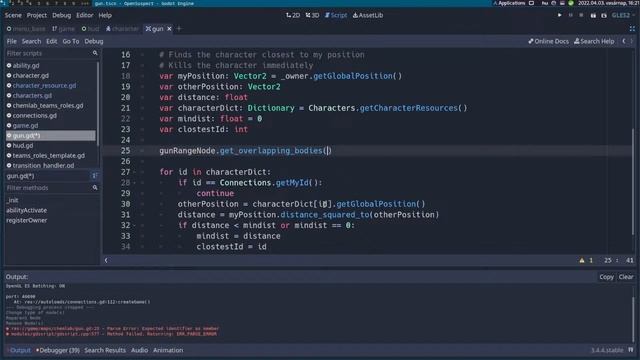Click the Filter scripts field
The image size is (640, 360).
52,53
